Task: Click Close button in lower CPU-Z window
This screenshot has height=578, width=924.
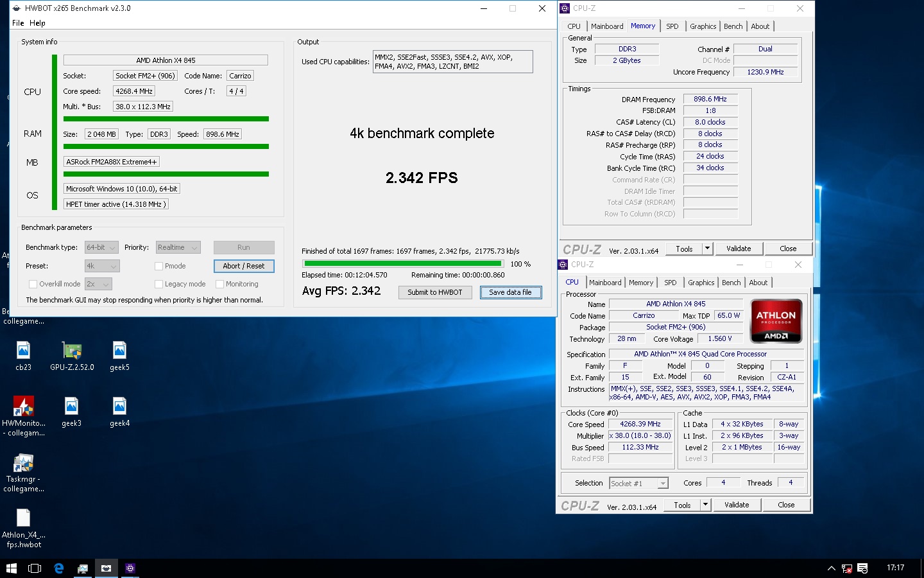Action: click(x=786, y=505)
